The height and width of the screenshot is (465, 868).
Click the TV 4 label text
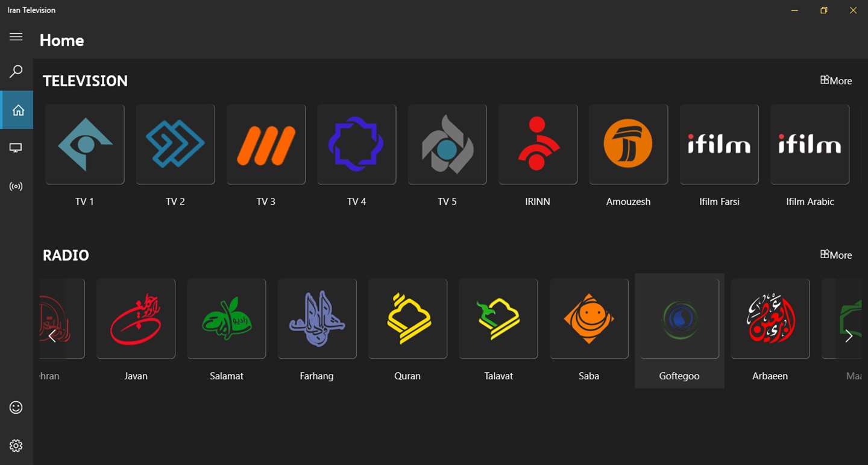coord(357,201)
